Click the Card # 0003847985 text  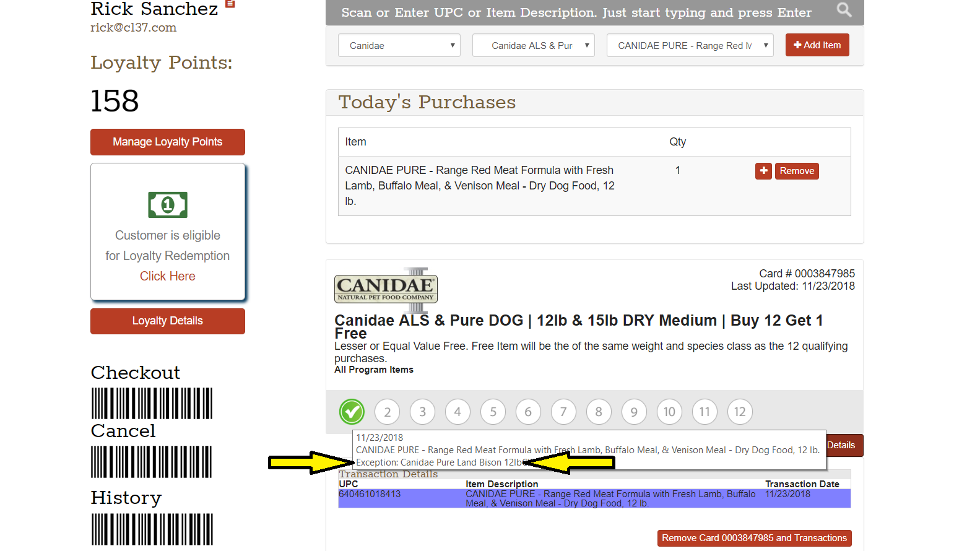tap(807, 274)
